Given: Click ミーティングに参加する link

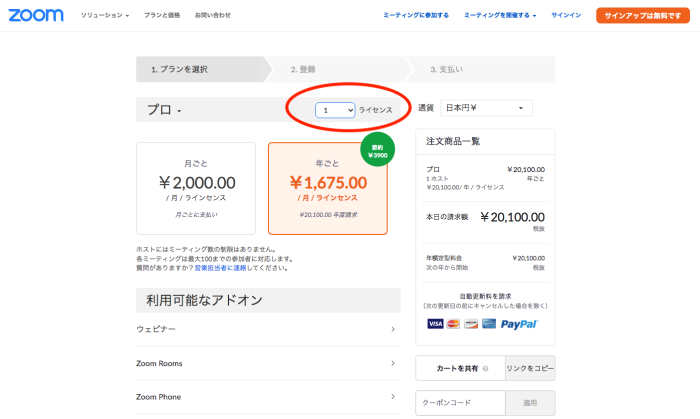Looking at the screenshot, I should click(x=416, y=15).
